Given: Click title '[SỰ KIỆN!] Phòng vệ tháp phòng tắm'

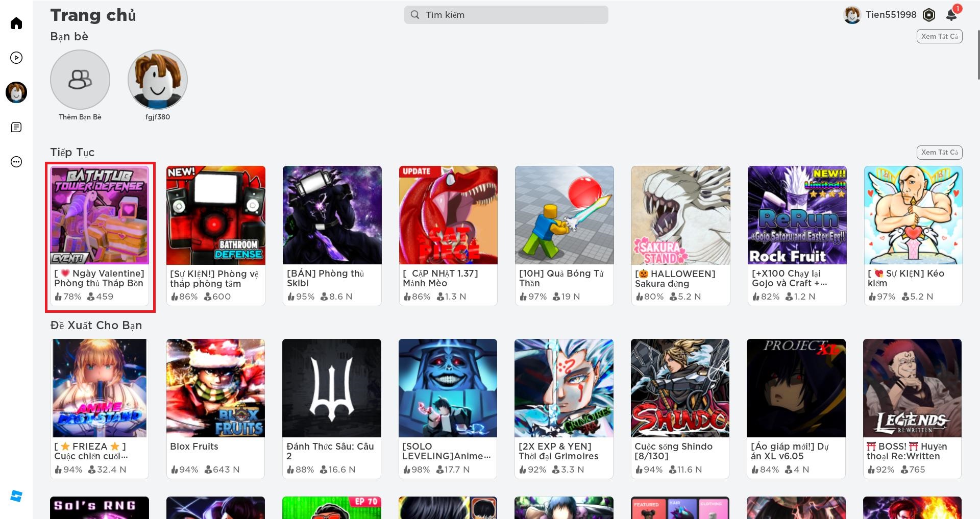Looking at the screenshot, I should coord(214,279).
